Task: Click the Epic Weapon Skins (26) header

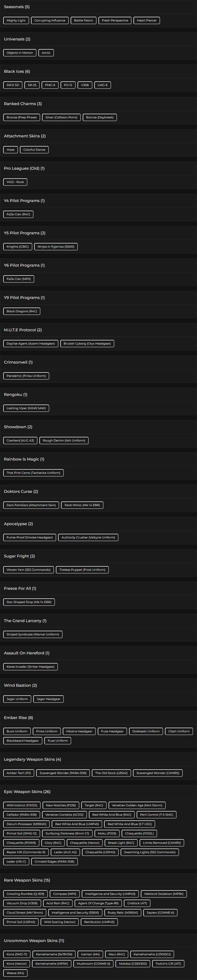Action: click(x=27, y=792)
